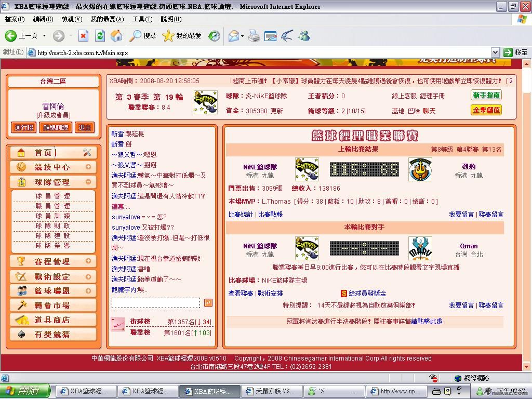532x399 pixels.
Task: Open 我的最愛 menu in menu bar
Action: tap(107, 19)
